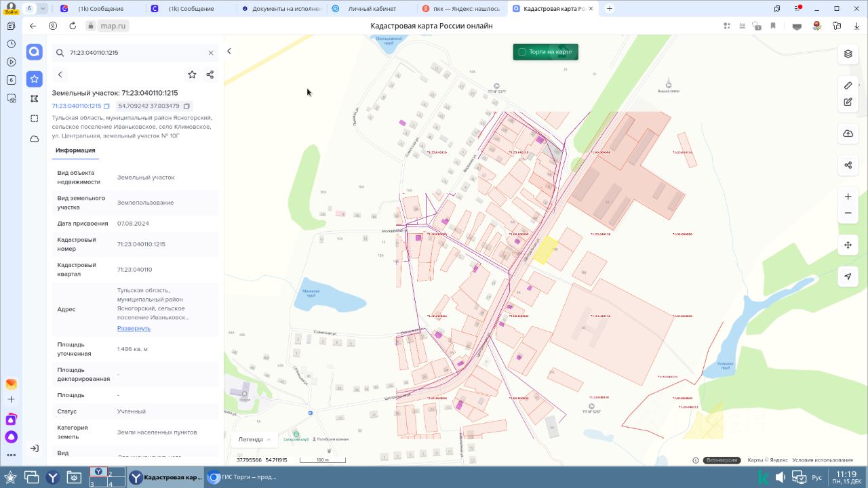The image size is (868, 488).
Task: Click the locate-me arrow icon
Action: point(848,277)
